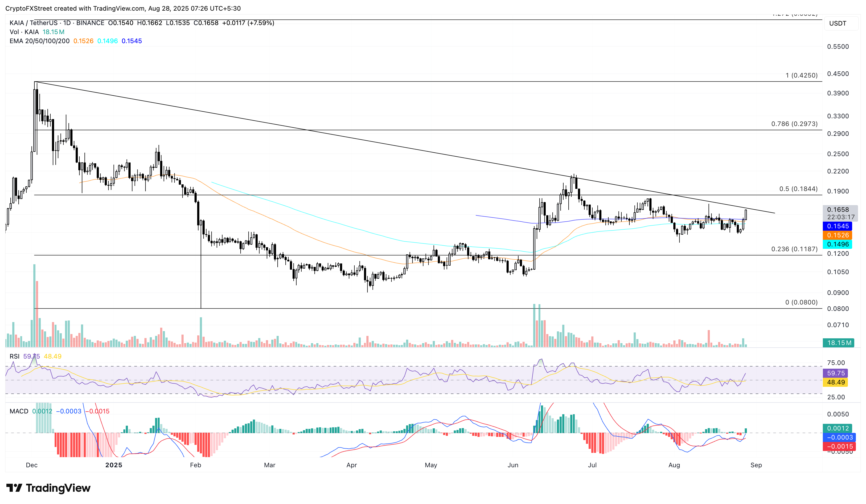Viewport: 866px width, 504px height.
Task: Click the 18.15 M volume axis tag
Action: [x=839, y=343]
